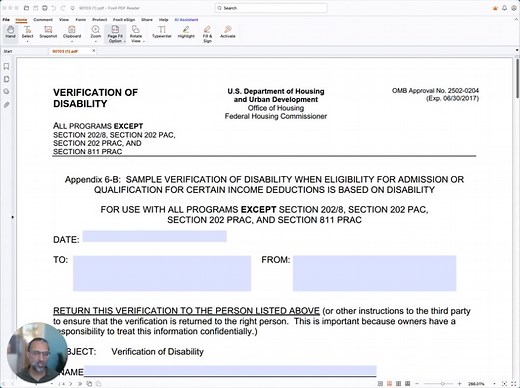Switch to the Home tab
520x388 pixels.
(21, 20)
